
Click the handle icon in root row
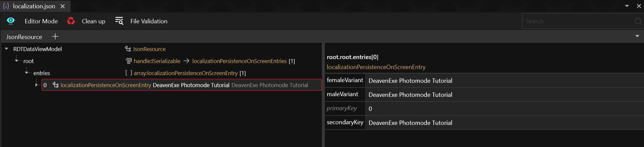click(128, 61)
